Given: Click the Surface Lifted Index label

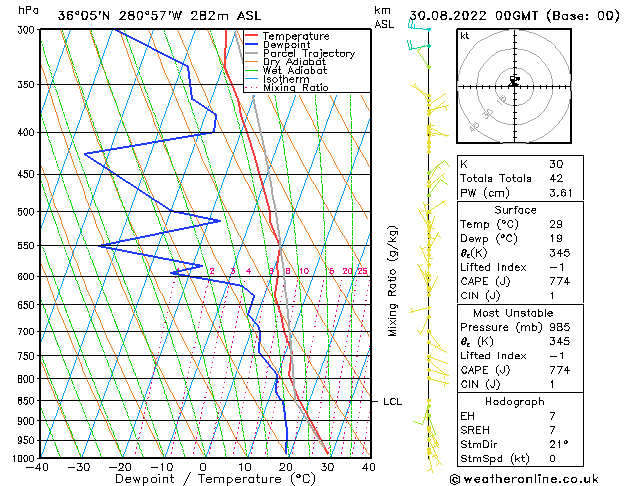Looking at the screenshot, I should coord(493,267).
